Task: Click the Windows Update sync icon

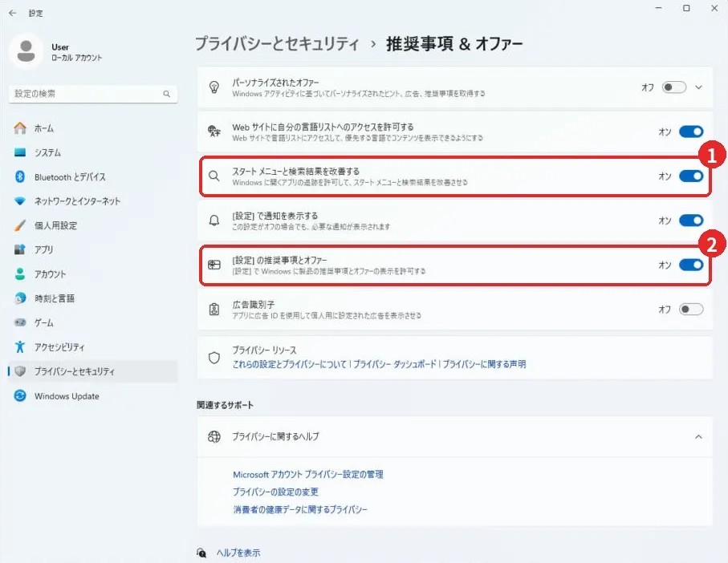Action: point(20,395)
